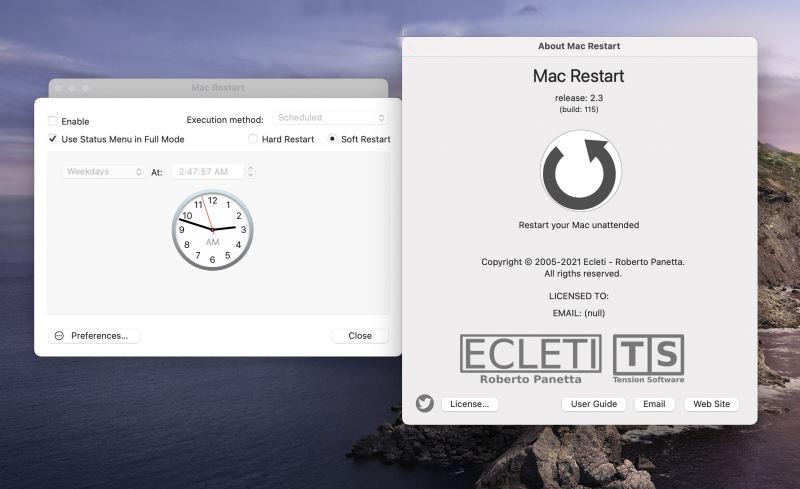The width and height of the screenshot is (800, 489).
Task: Click the TS Tension Software logo
Action: (x=648, y=359)
